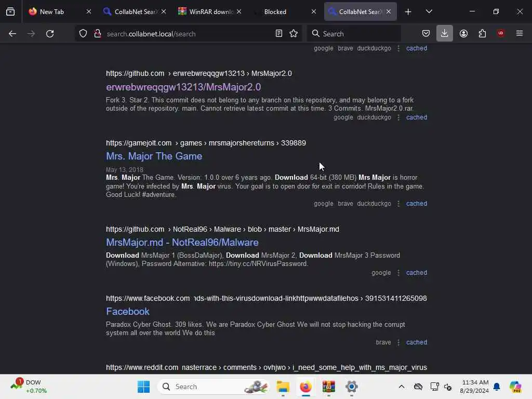Close the New Tab tab
The height and width of the screenshot is (399, 532).
point(88,12)
